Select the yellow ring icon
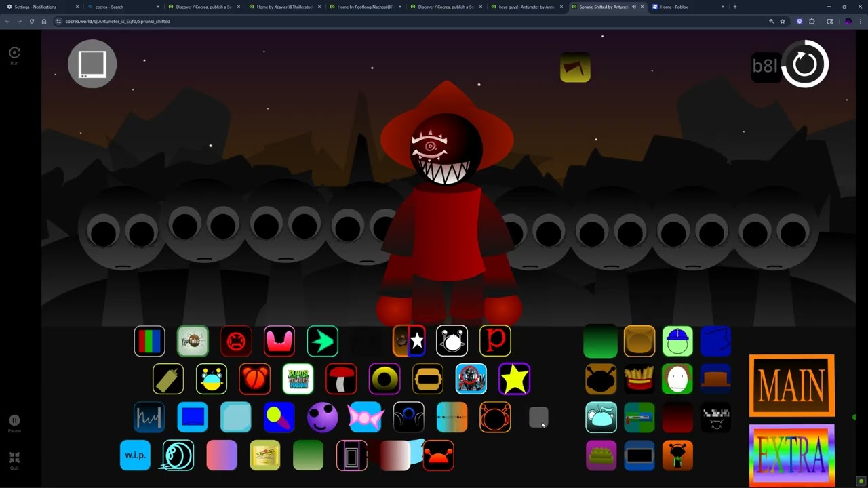 point(384,379)
